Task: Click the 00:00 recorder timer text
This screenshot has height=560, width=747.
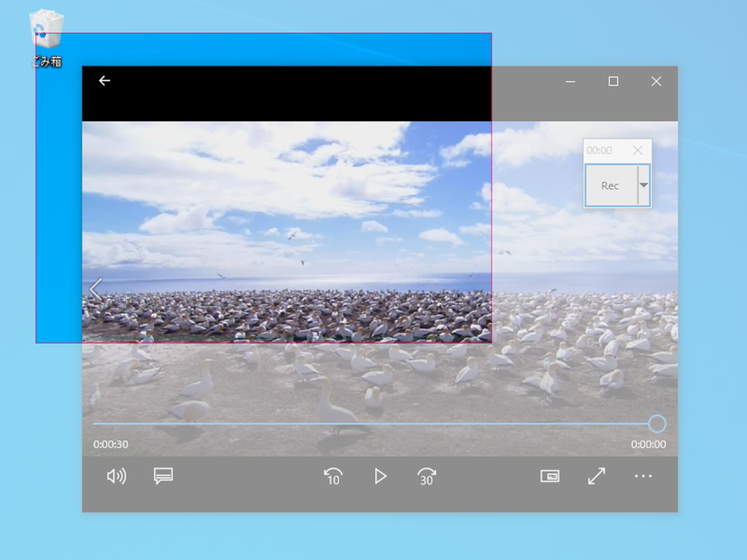Action: (600, 150)
